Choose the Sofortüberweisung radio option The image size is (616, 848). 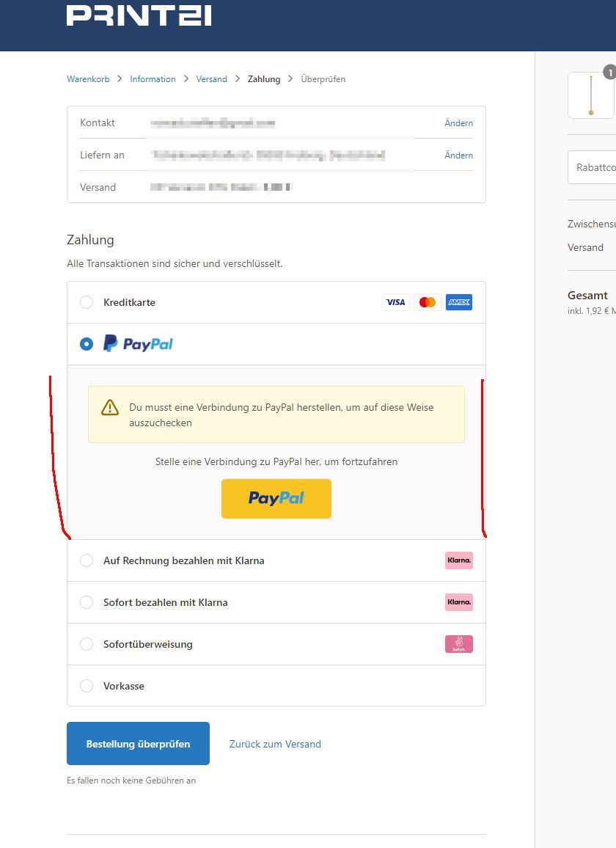click(87, 644)
